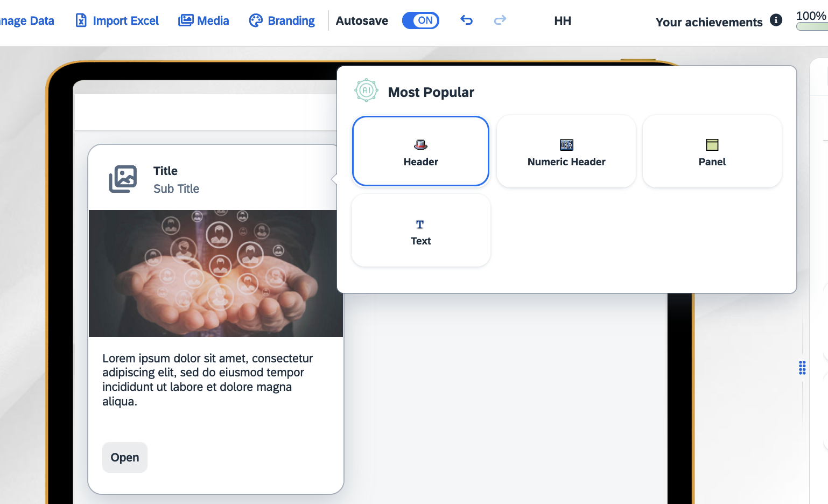Click the Sub Title text

(x=176, y=188)
